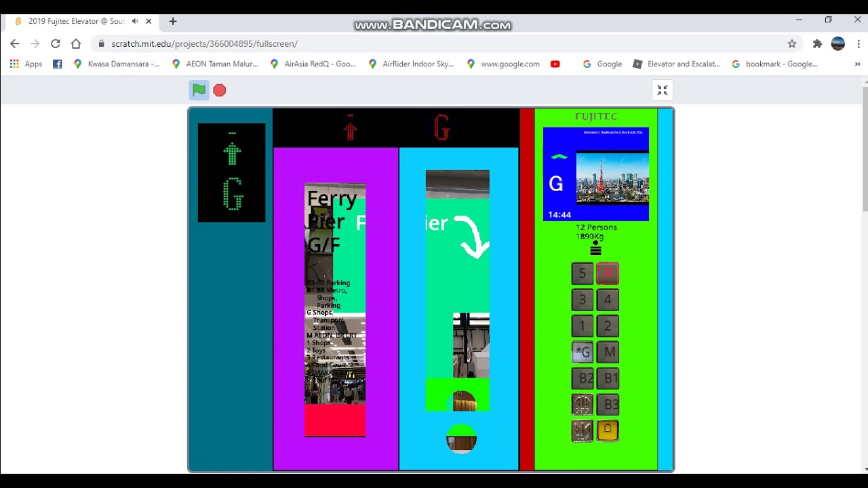Select floor 5 on the elevator panel
This screenshot has width=868, height=488.
click(x=582, y=274)
